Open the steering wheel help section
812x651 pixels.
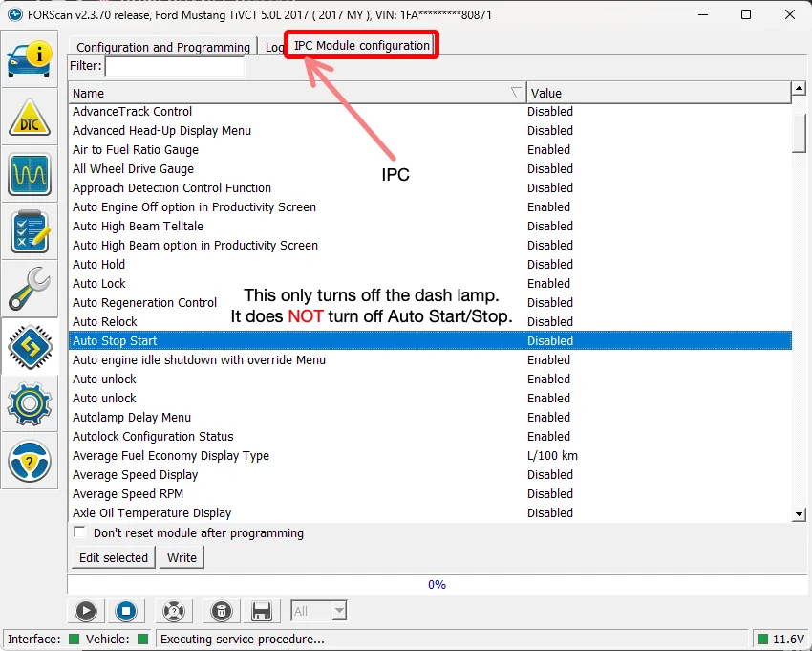pos(30,461)
